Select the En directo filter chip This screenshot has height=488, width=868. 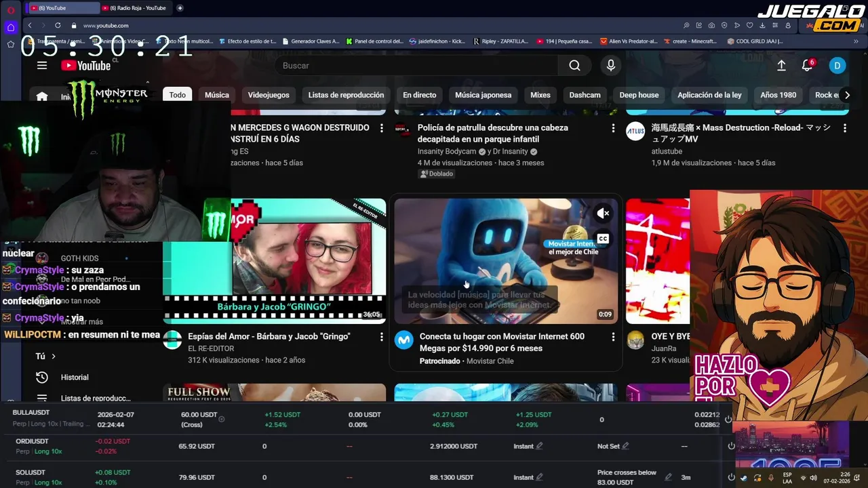pos(419,95)
